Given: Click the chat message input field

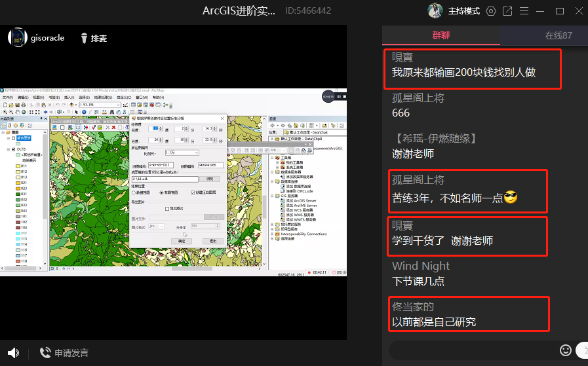Looking at the screenshot, I should [474, 350].
